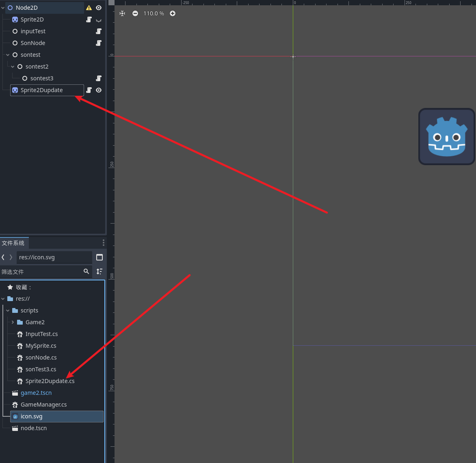Click the Node2D warning triangle icon
Image resolution: width=476 pixels, height=463 pixels.
89,8
